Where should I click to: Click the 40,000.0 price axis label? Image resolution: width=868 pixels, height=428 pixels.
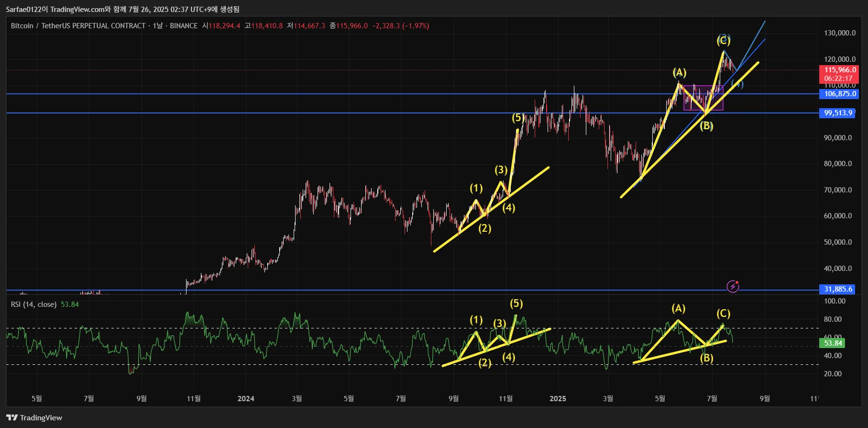[838, 269]
